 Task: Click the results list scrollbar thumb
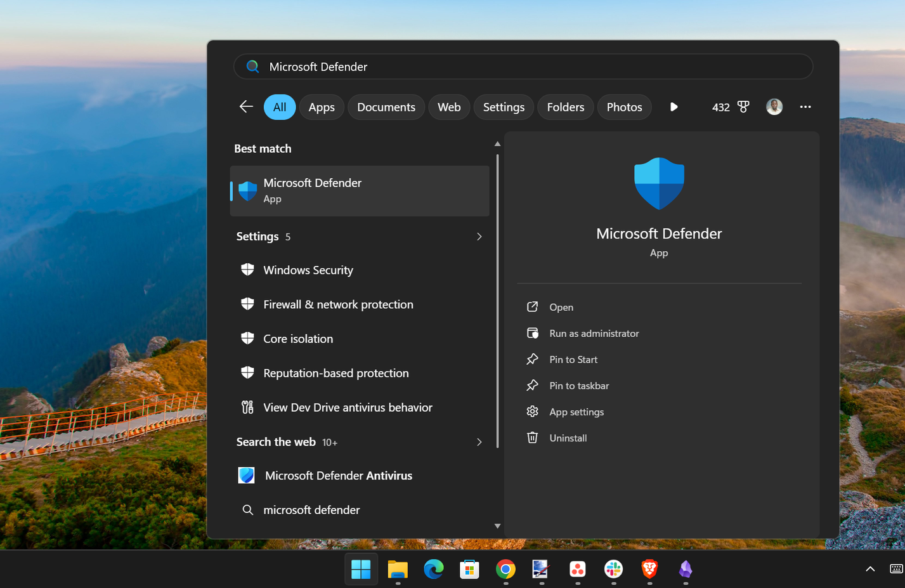[497, 301]
